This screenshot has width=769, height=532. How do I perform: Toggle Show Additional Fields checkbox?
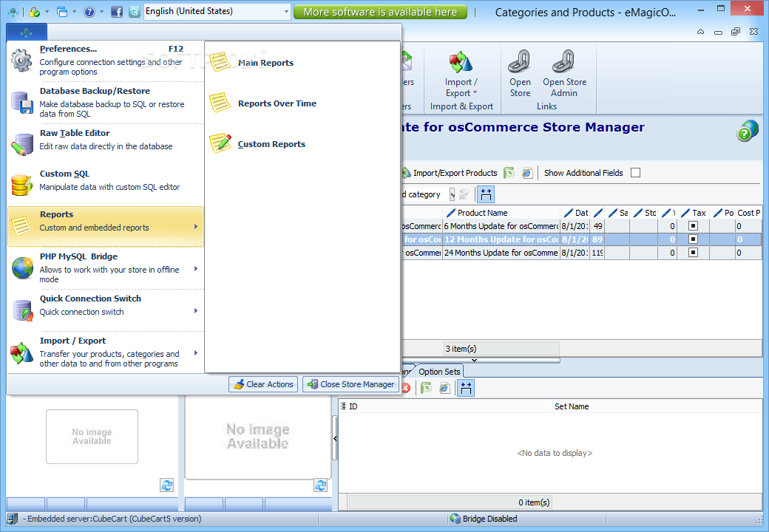[635, 172]
